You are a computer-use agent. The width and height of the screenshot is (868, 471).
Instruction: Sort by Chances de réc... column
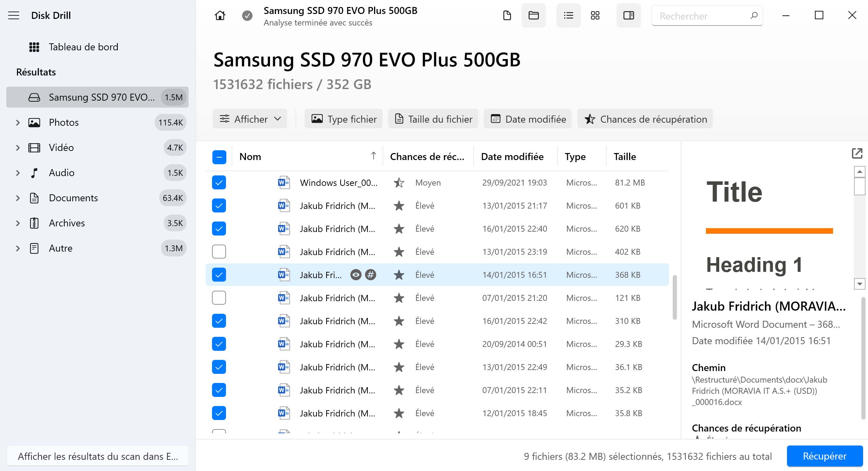coord(428,157)
